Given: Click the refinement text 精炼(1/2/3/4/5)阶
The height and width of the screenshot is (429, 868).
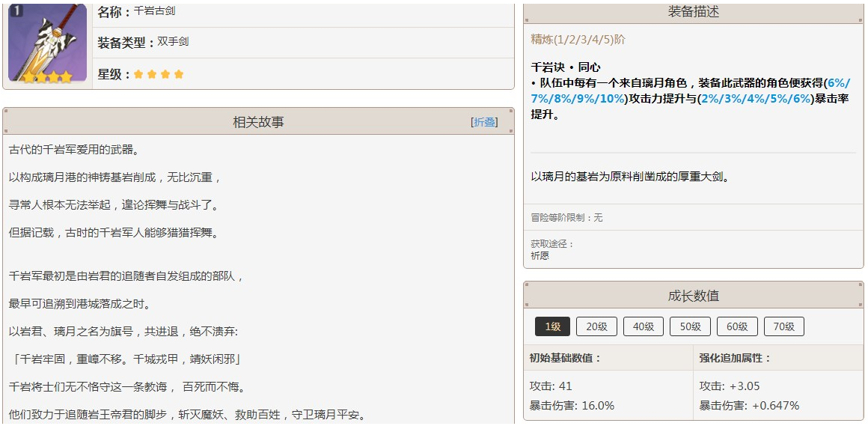Looking at the screenshot, I should pyautogui.click(x=578, y=40).
